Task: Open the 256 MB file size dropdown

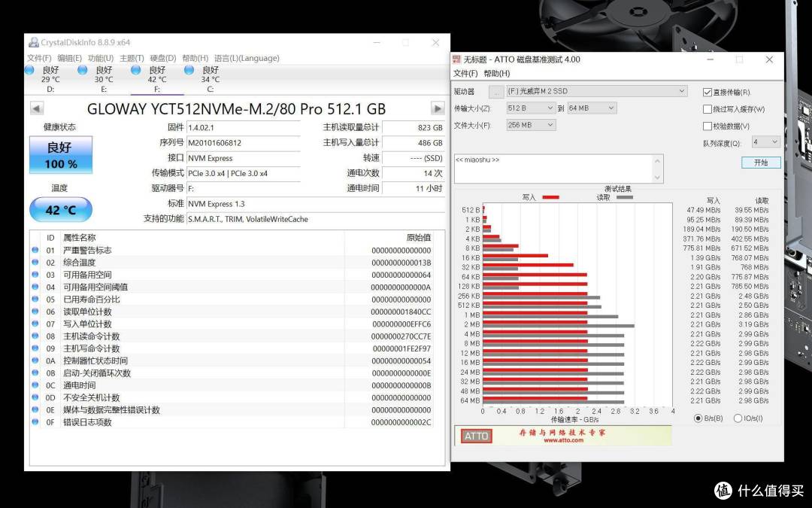Action: (531, 125)
